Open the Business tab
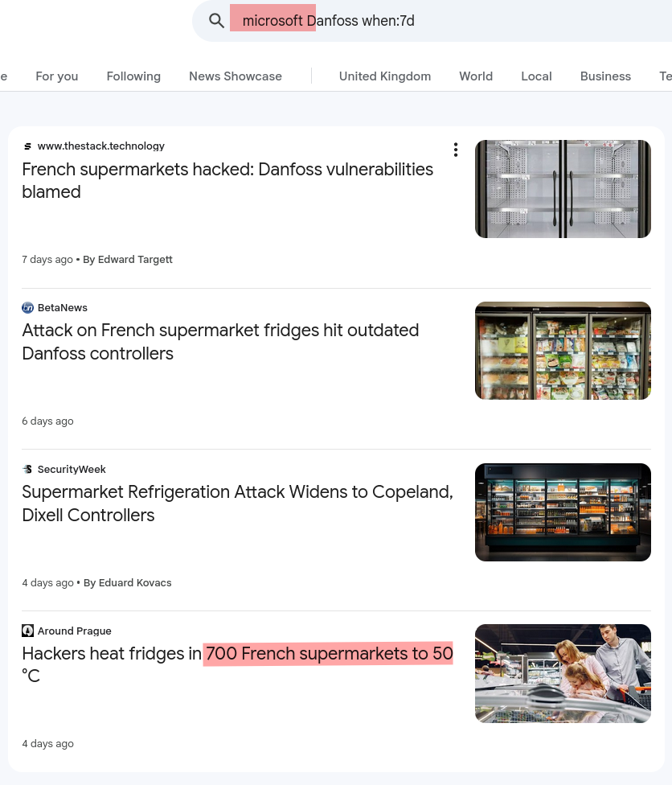Screen dimensions: 672x785 click(x=605, y=76)
